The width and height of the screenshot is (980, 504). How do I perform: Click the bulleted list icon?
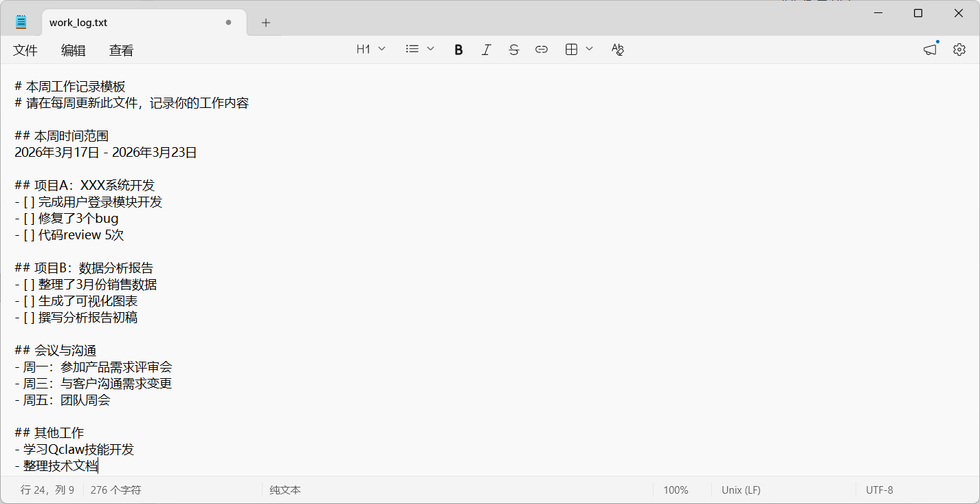coord(412,50)
